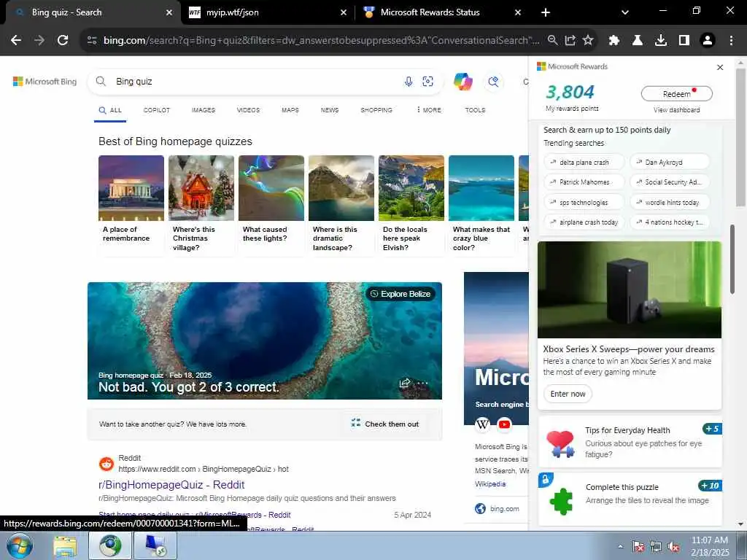Search trending topic Dan Aykroyd
This screenshot has width=747, height=560.
point(670,163)
